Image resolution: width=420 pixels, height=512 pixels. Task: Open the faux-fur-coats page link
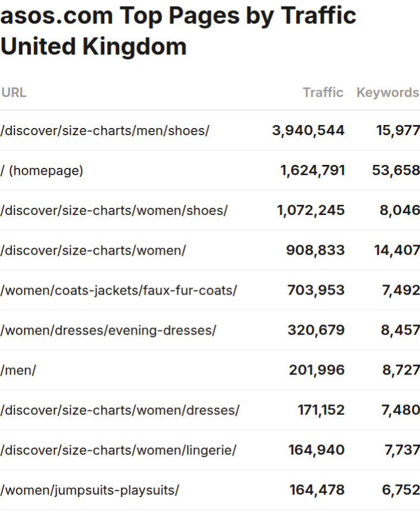[x=118, y=291]
